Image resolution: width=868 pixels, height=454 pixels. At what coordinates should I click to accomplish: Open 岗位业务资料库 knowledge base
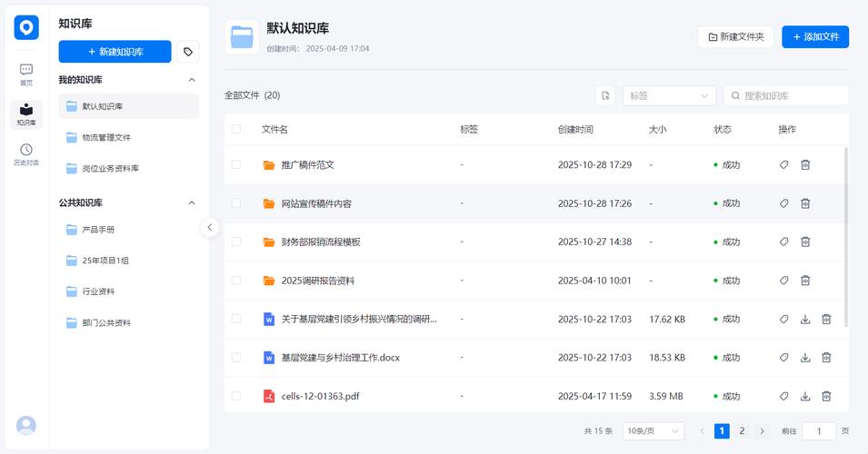129,168
